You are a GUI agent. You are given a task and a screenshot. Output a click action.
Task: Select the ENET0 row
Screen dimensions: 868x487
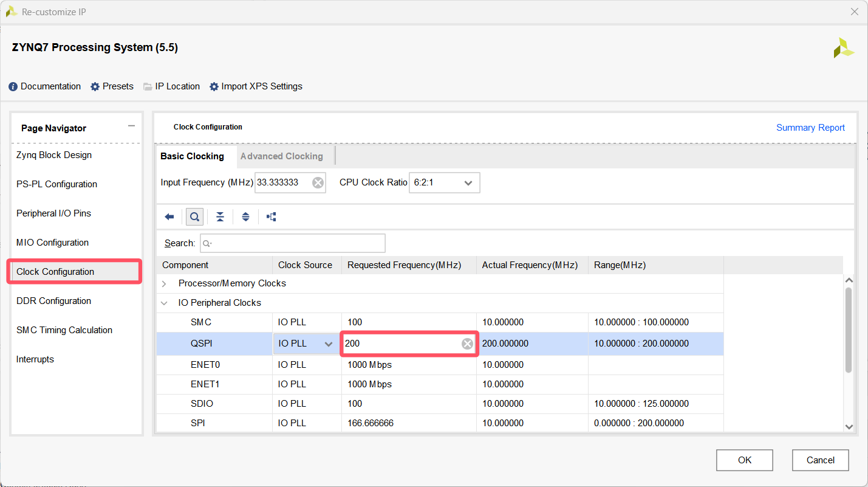coord(440,365)
